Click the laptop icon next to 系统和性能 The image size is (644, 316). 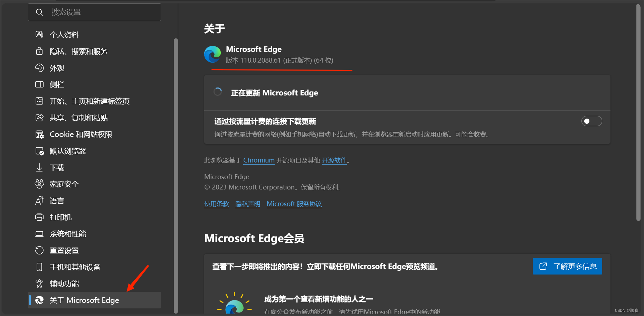pos(39,234)
